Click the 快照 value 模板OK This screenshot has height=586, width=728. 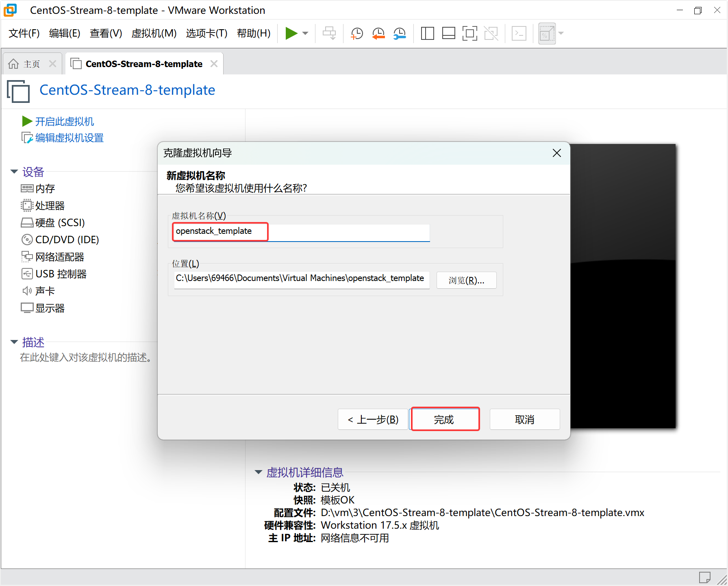point(338,500)
